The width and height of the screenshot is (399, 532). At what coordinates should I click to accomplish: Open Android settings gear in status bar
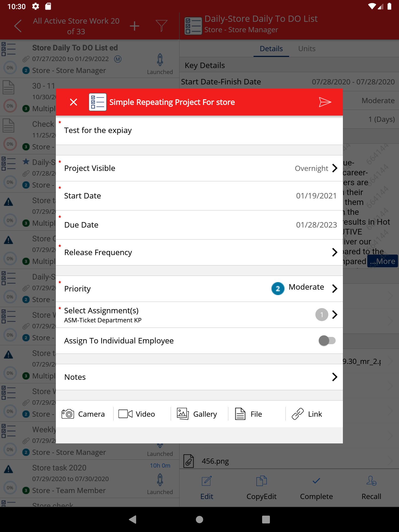35,6
